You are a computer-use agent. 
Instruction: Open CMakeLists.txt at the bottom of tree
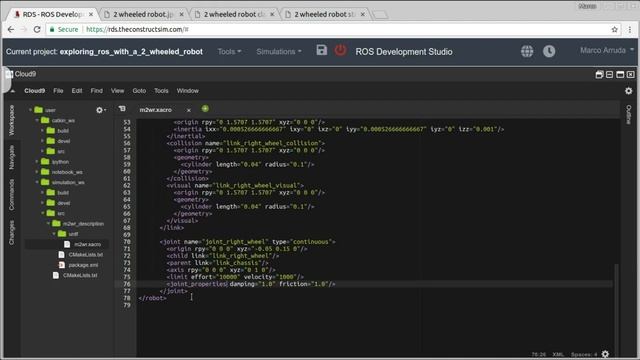tap(80, 276)
